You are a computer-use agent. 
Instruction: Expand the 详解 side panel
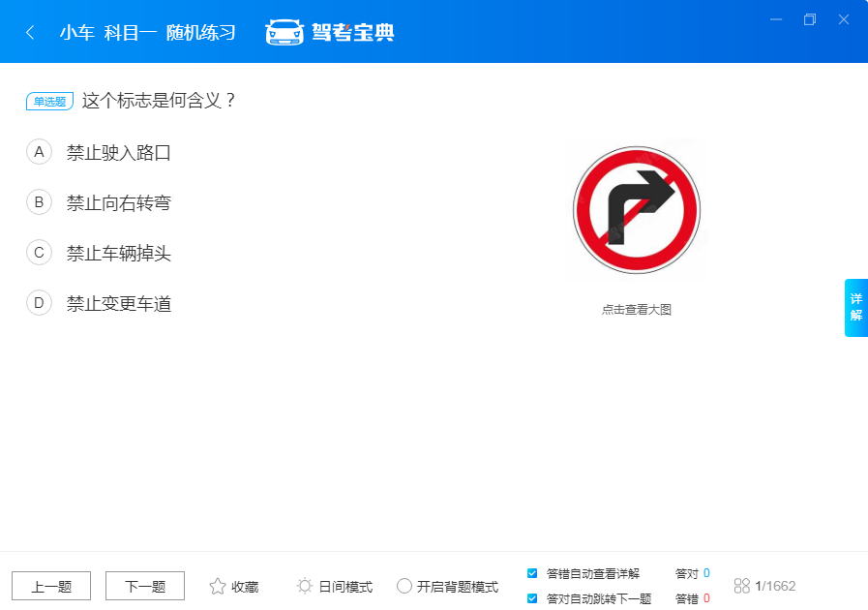pyautogui.click(x=855, y=307)
